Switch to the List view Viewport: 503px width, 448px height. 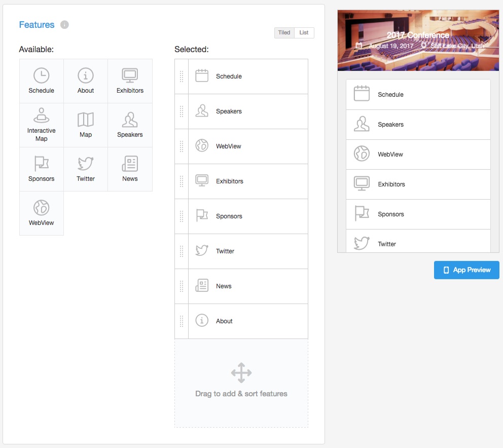(304, 33)
